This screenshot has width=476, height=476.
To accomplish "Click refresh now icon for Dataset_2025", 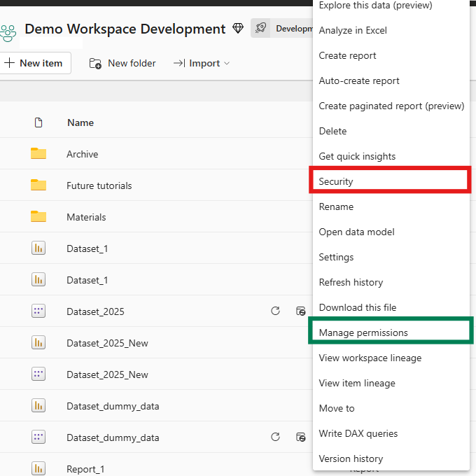I will point(275,311).
